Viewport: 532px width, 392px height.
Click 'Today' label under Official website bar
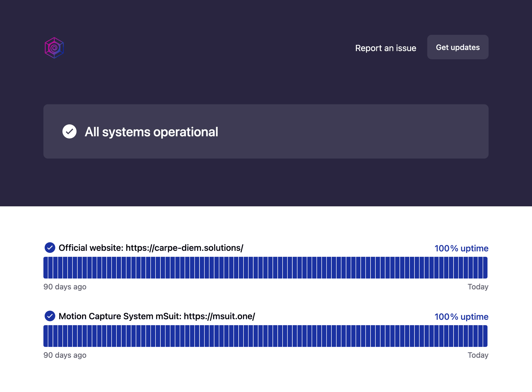point(478,287)
